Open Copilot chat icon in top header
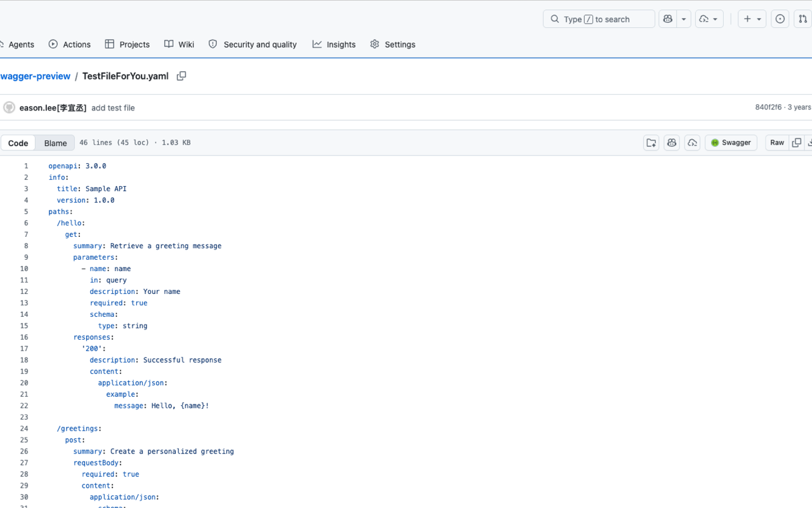This screenshot has height=508, width=812. [667, 19]
